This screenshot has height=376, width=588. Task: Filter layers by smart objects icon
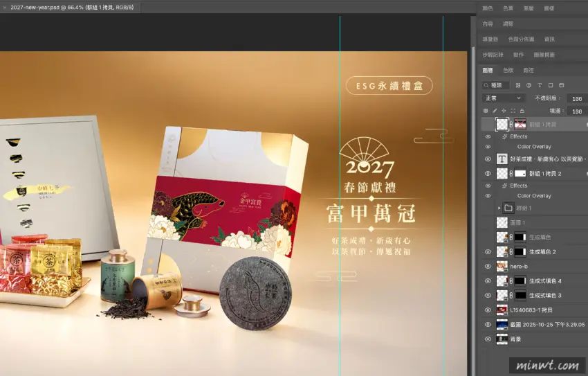(x=562, y=86)
